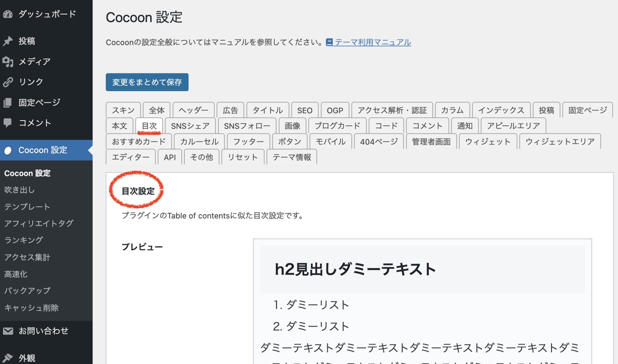
Task: Open the SEO settings tab
Action: pos(305,110)
